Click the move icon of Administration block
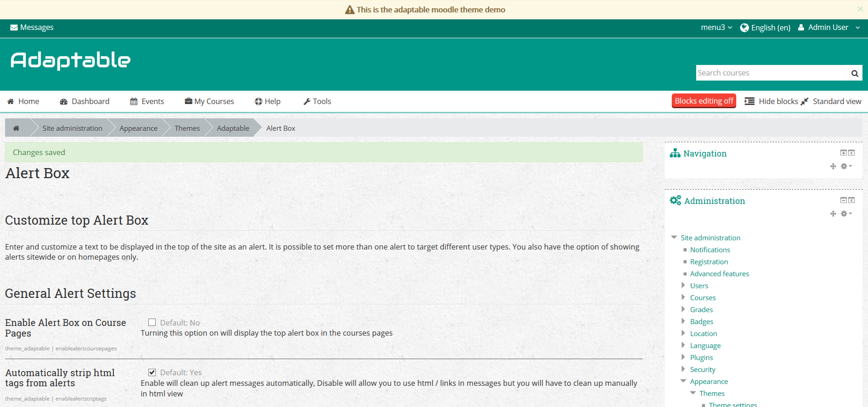 (x=833, y=214)
